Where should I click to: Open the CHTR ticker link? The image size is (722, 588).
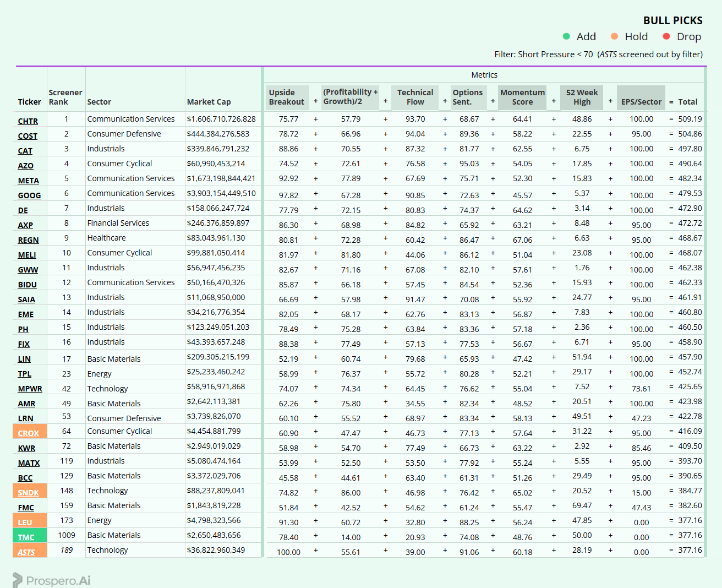[x=28, y=121]
